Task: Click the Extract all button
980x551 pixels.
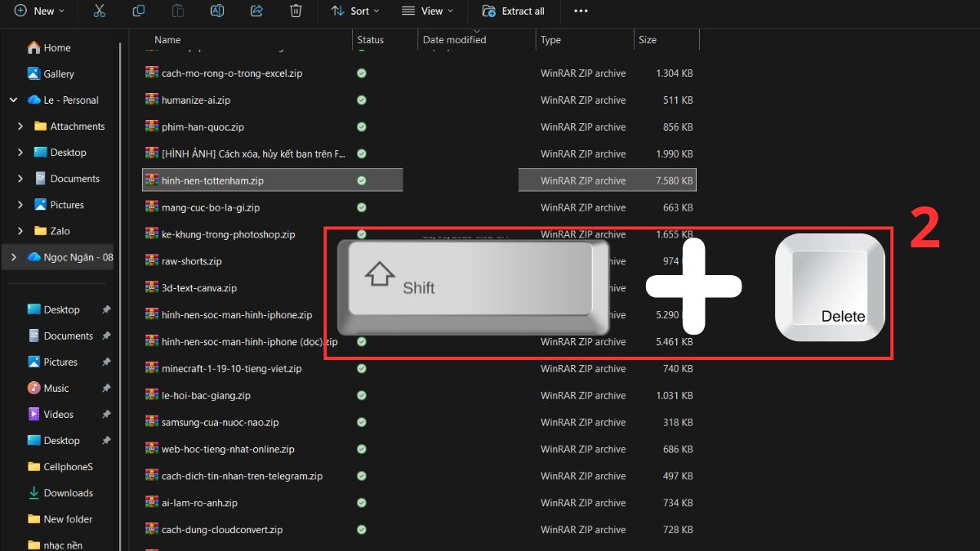Action: tap(514, 11)
